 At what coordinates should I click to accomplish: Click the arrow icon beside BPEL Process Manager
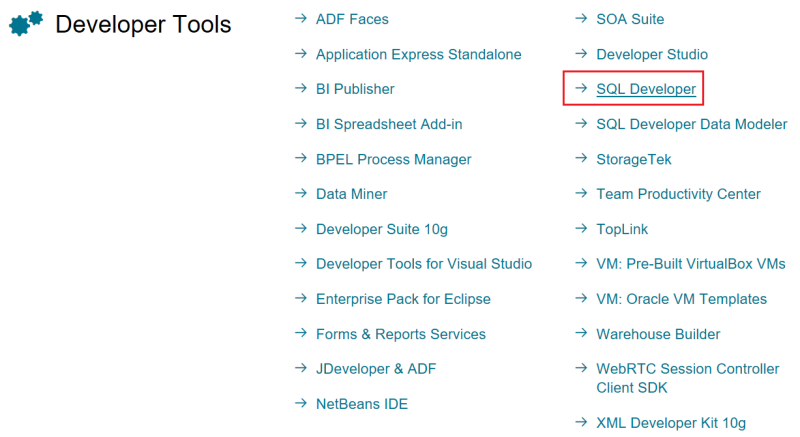coord(301,158)
